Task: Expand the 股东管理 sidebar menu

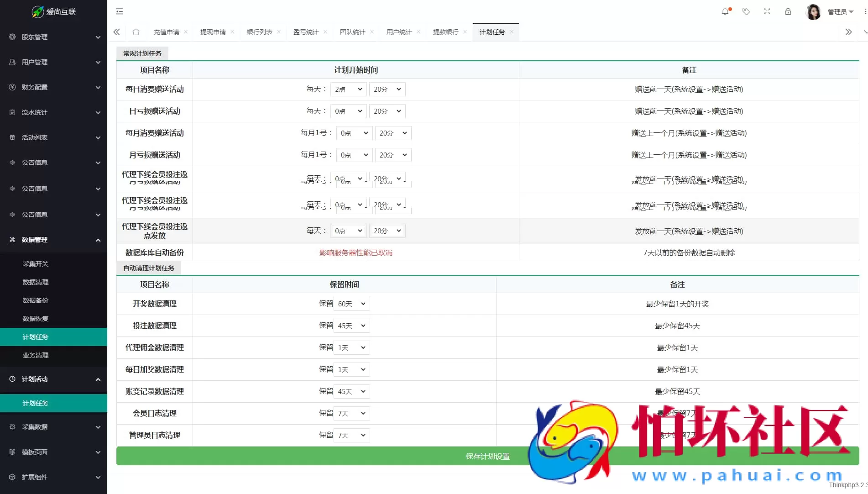Action: coord(54,37)
